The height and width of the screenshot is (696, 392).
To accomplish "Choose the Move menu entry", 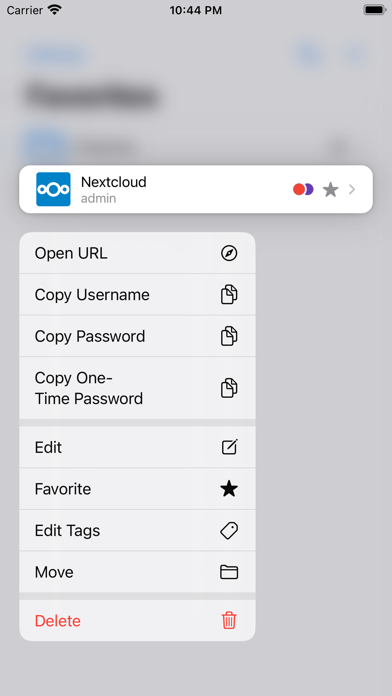I will pyautogui.click(x=137, y=572).
